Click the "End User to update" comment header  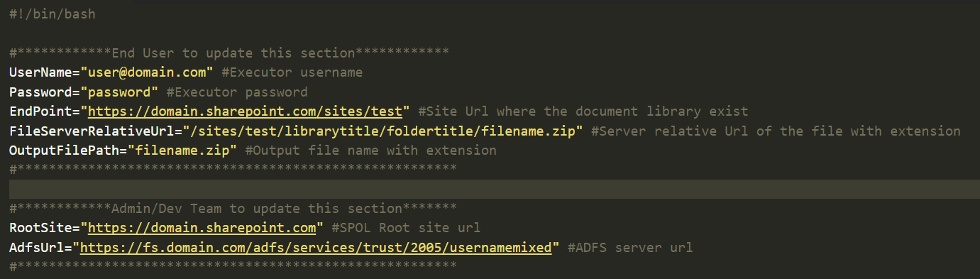(229, 53)
